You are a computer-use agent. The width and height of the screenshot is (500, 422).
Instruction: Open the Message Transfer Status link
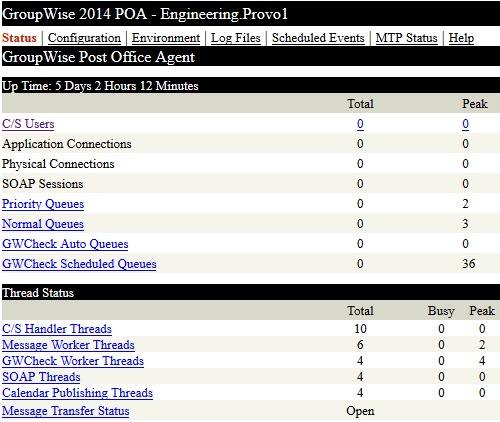coord(66,411)
